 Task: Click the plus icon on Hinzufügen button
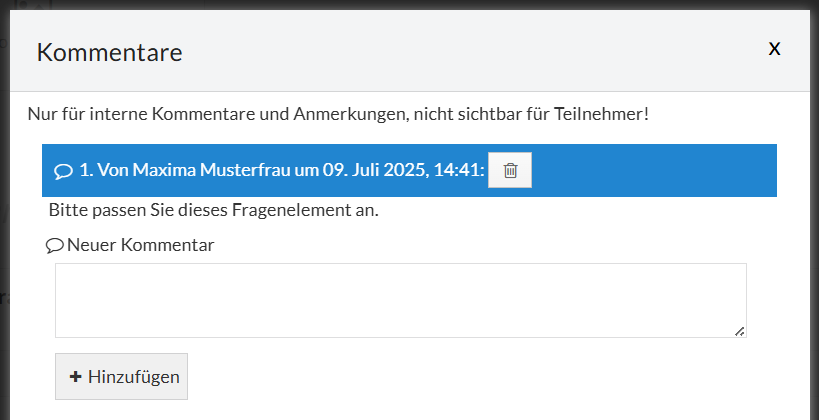coord(75,377)
